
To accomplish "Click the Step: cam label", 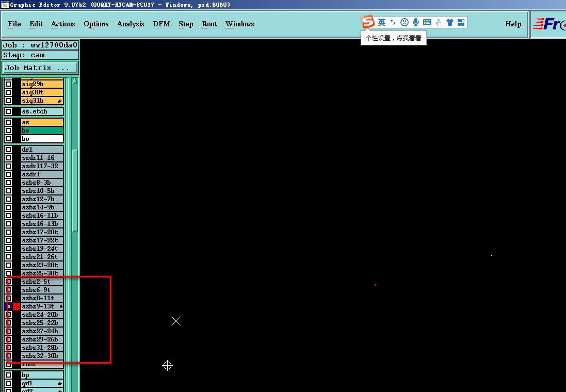I will pos(40,55).
